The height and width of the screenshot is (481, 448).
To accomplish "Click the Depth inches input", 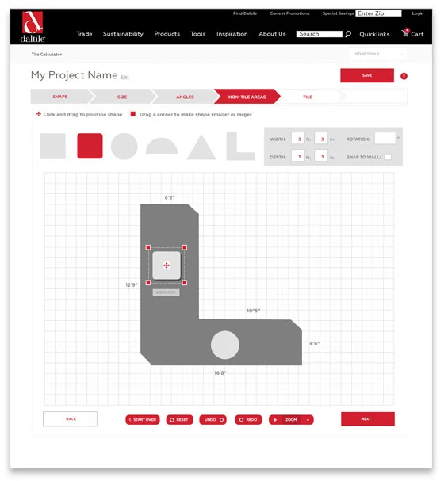I will click(x=321, y=156).
